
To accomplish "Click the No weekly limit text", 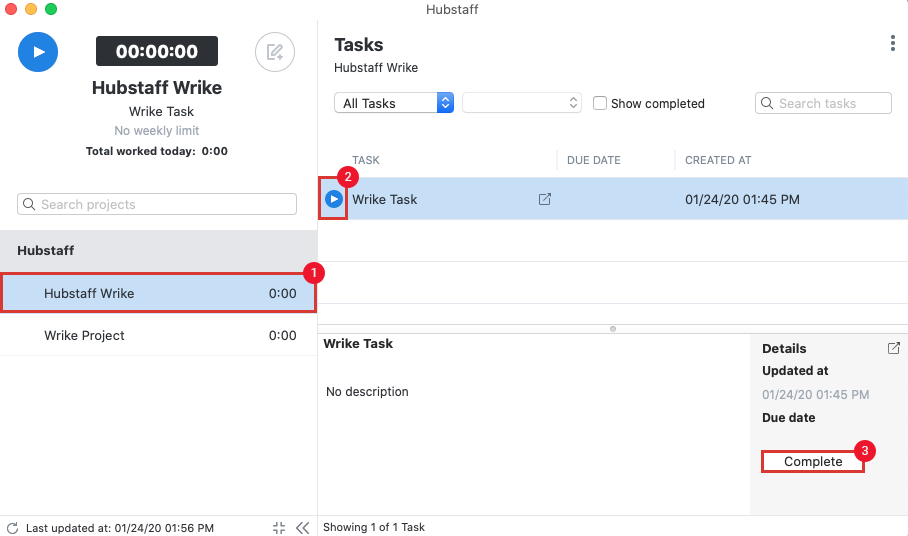I will [156, 131].
